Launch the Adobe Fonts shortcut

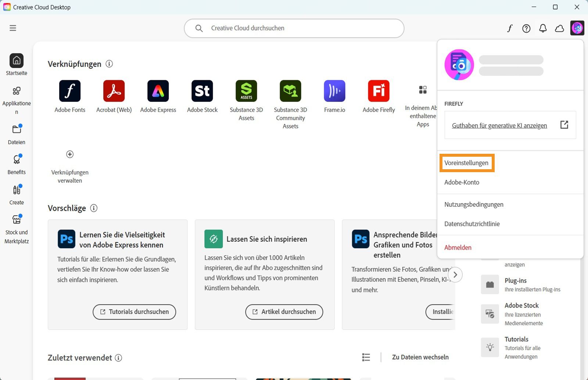tap(70, 96)
